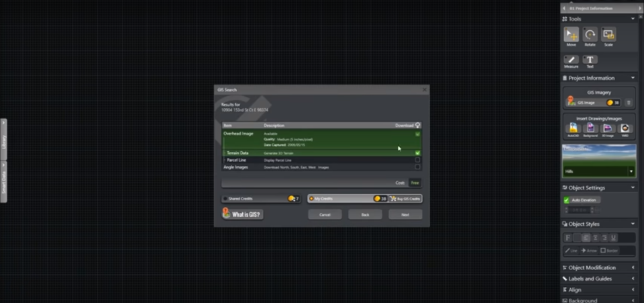Collapse the Object Settings section
This screenshot has width=644, height=303.
tap(633, 187)
